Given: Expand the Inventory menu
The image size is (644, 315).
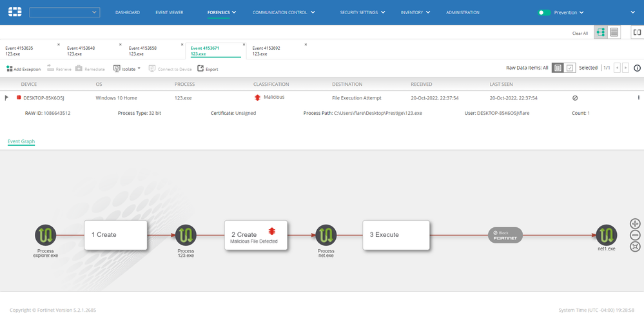Looking at the screenshot, I should pyautogui.click(x=415, y=13).
